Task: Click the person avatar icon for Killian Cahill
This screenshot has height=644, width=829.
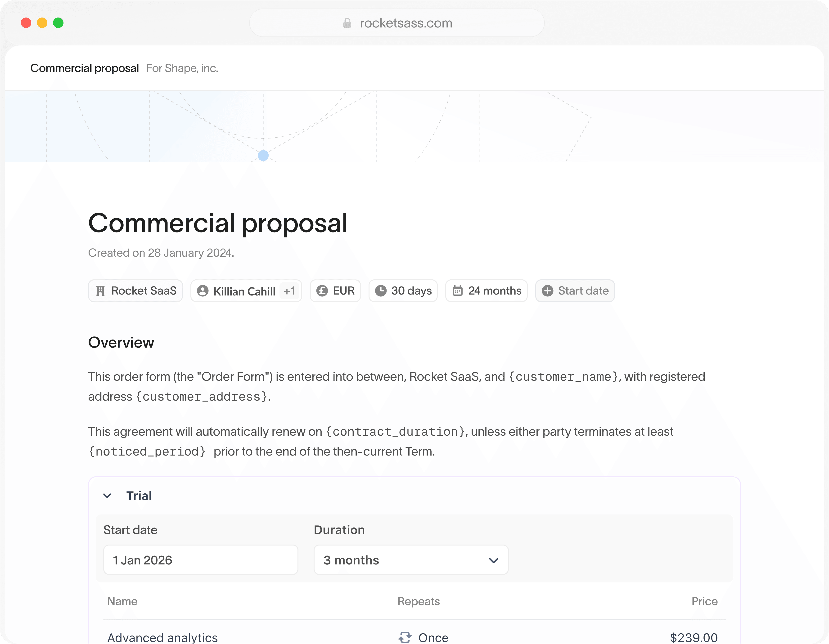Action: click(x=203, y=291)
